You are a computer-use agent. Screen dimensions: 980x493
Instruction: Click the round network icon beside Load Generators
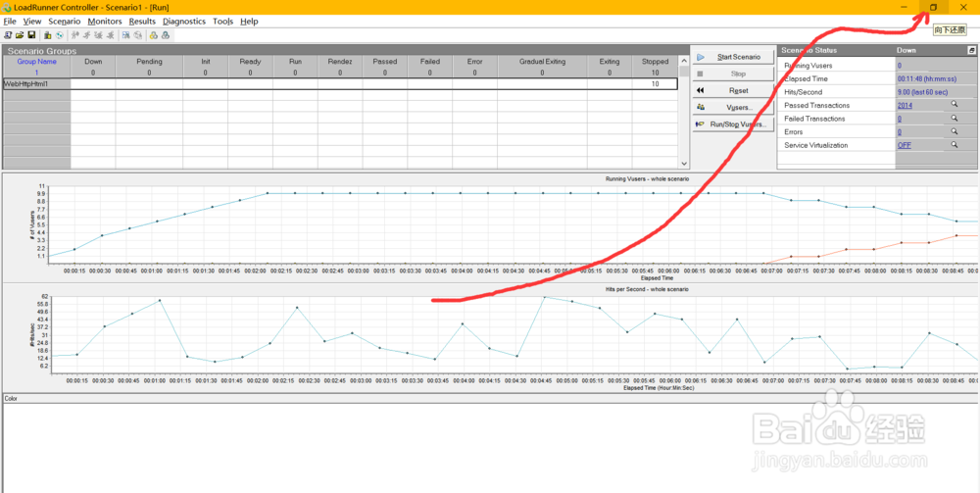(x=60, y=35)
